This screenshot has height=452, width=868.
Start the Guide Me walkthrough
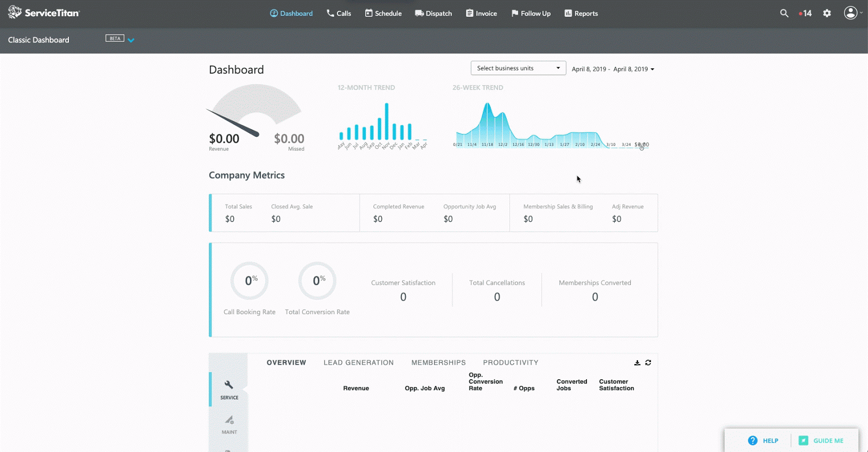click(821, 441)
